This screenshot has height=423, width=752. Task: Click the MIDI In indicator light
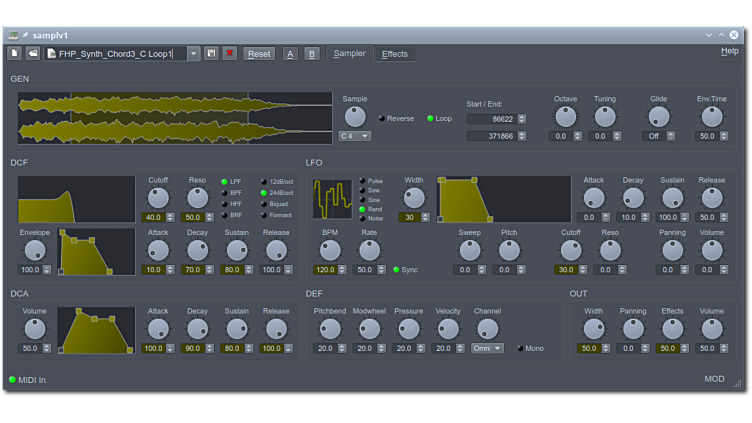pos(13,380)
